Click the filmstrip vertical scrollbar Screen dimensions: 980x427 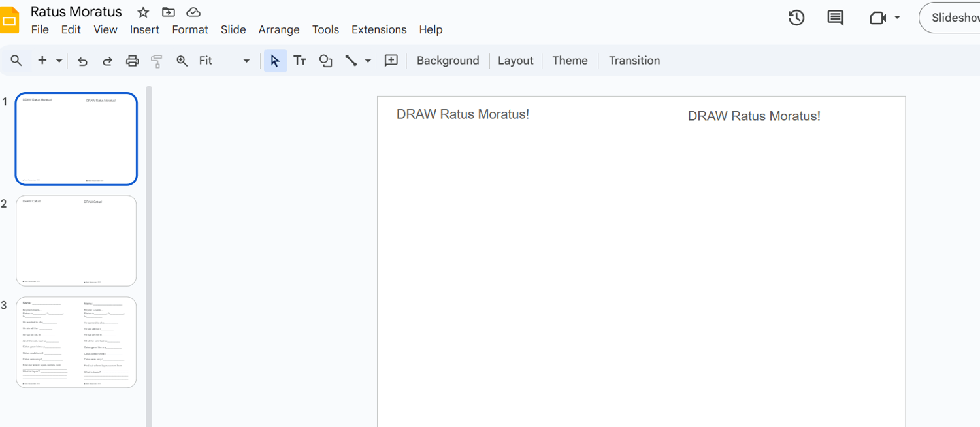click(149, 256)
